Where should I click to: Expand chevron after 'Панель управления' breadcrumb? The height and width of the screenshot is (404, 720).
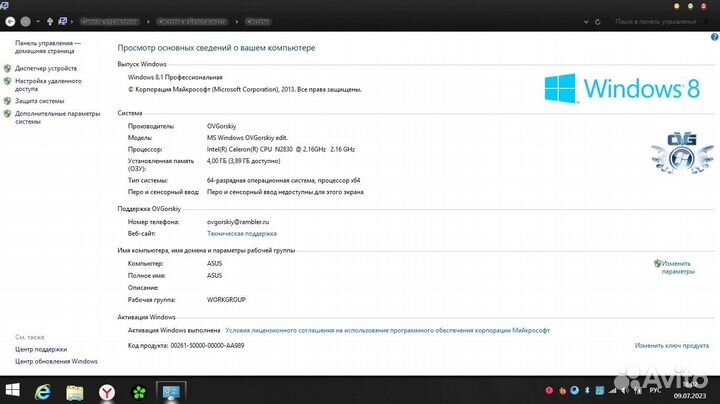(x=148, y=22)
